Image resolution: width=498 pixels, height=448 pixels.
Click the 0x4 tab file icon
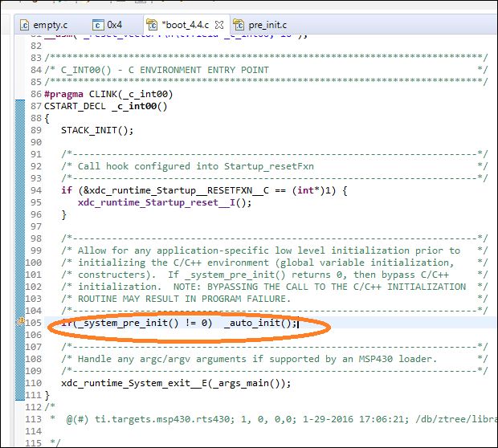tap(98, 25)
